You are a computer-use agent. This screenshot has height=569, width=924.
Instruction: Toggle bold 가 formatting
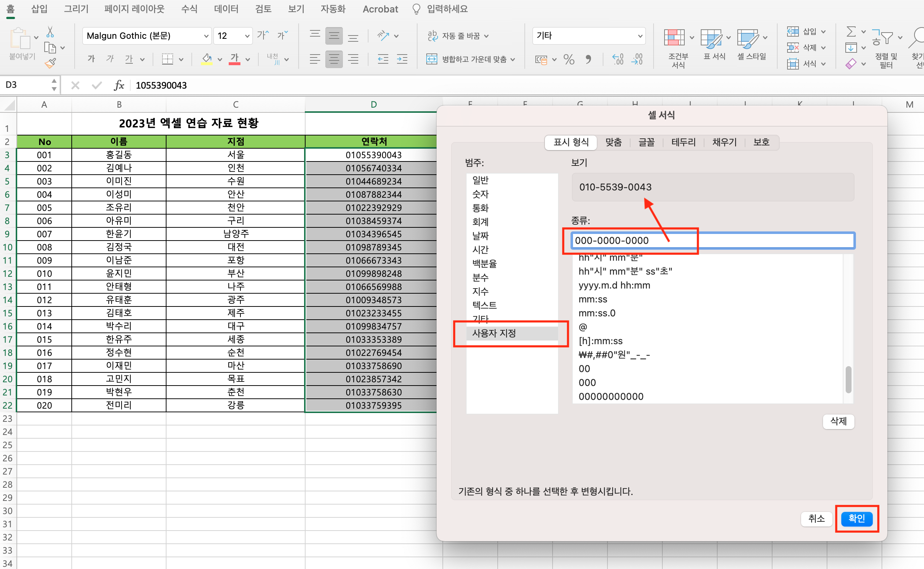[x=91, y=59]
